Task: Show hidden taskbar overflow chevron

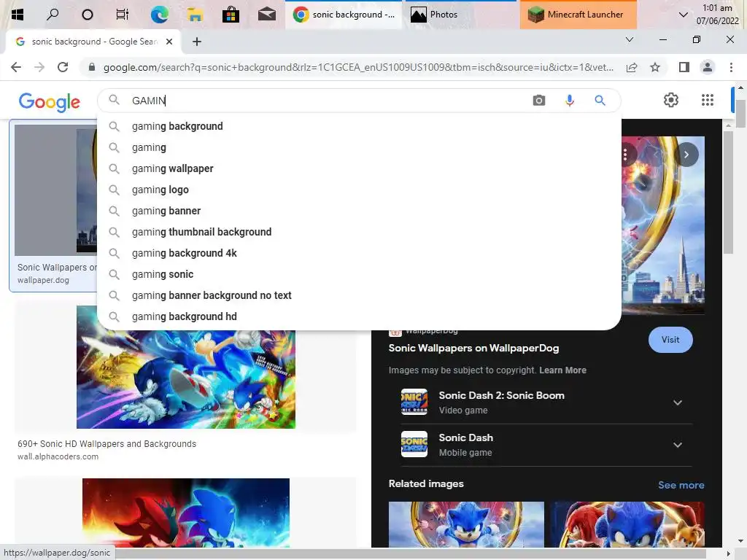Action: (x=683, y=15)
